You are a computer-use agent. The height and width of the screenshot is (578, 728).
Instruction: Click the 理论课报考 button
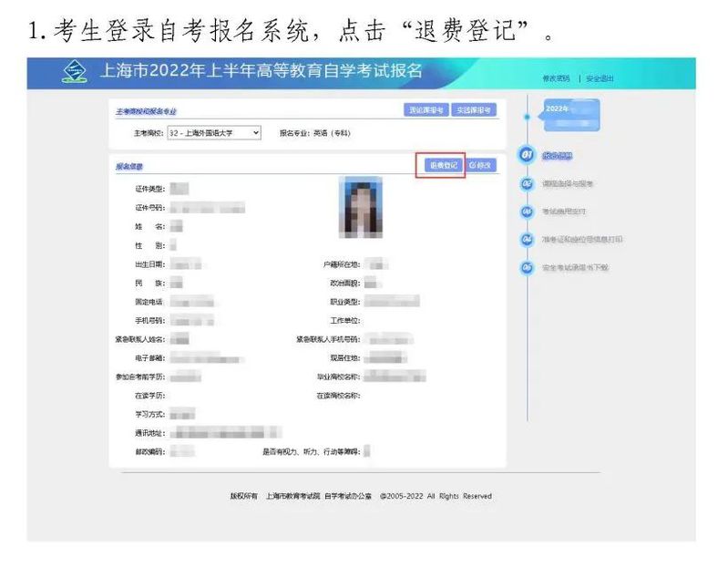(x=426, y=110)
